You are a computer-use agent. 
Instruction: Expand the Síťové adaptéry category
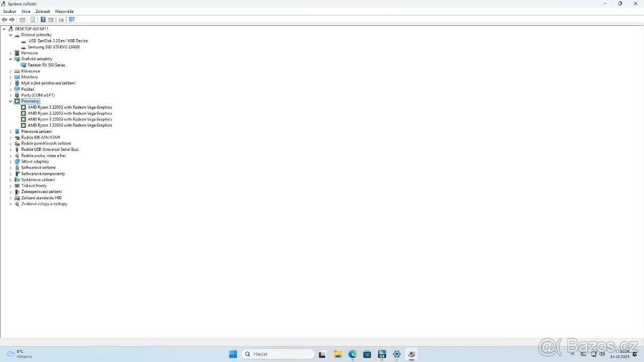point(10,161)
